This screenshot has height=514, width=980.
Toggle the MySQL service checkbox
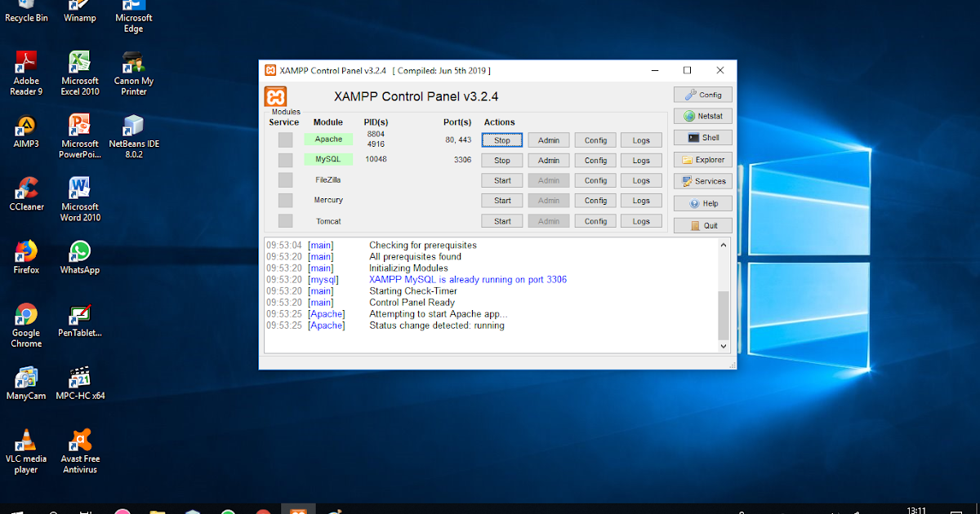285,160
